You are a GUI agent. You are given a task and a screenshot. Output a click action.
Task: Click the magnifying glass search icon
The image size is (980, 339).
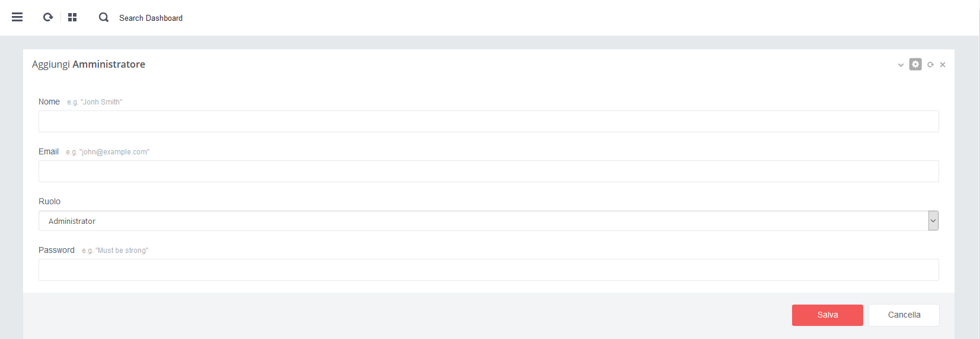click(x=104, y=17)
